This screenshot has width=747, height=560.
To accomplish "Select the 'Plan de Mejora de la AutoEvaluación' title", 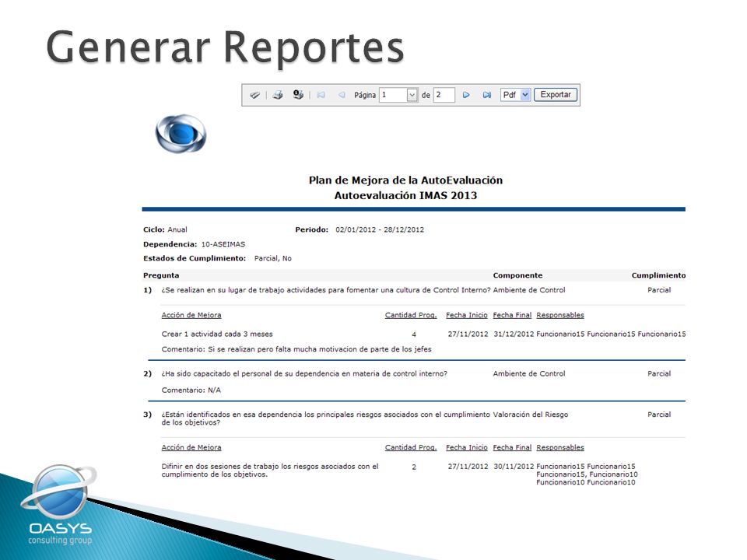I will coord(405,180).
